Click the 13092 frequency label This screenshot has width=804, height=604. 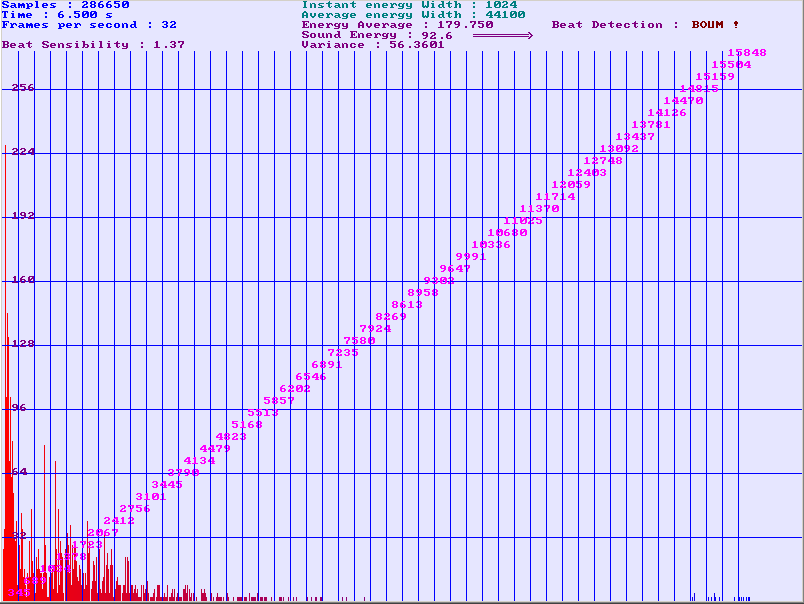click(619, 149)
